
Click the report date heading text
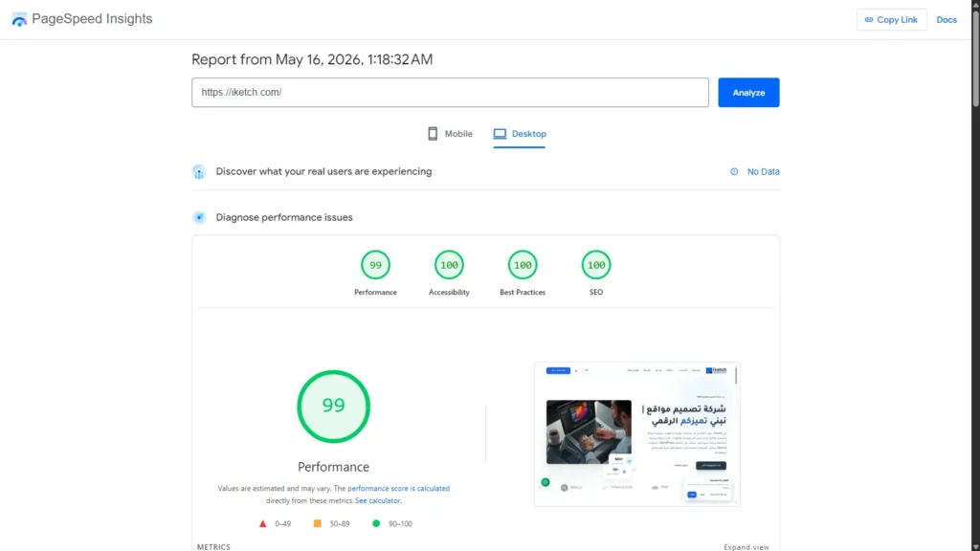(x=312, y=59)
